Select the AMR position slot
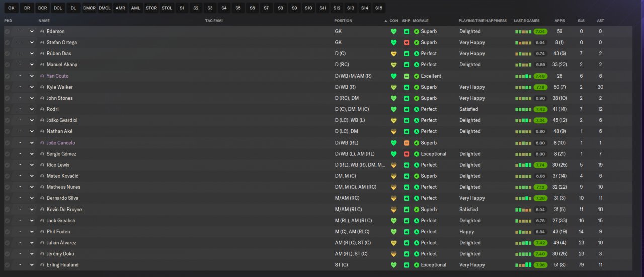The height and width of the screenshot is (277, 644). click(120, 8)
